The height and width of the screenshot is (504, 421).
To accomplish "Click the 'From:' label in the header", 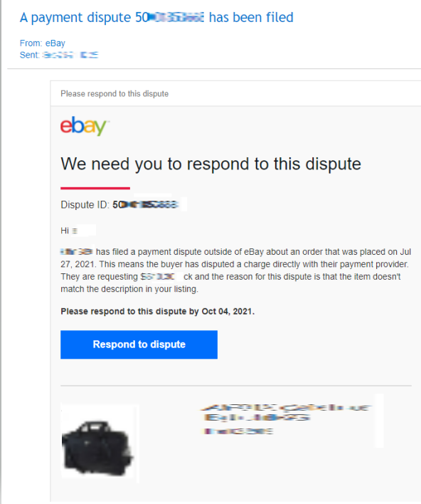I will (x=31, y=43).
